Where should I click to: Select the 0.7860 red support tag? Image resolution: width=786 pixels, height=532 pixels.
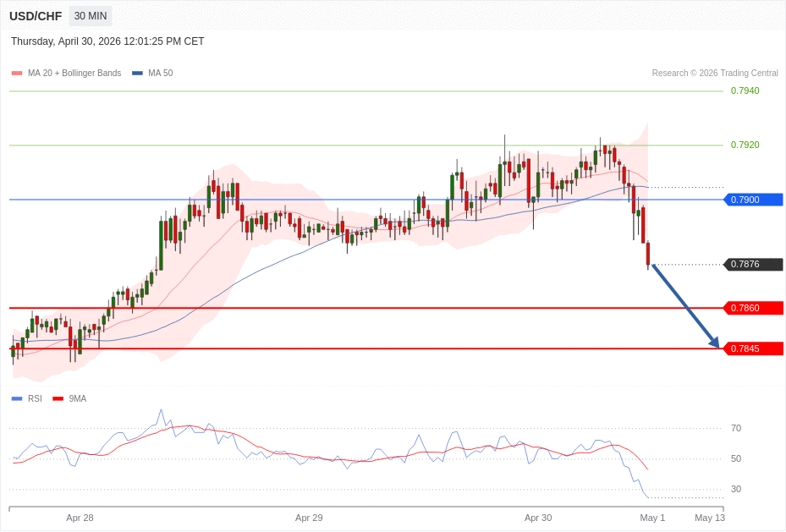click(754, 308)
